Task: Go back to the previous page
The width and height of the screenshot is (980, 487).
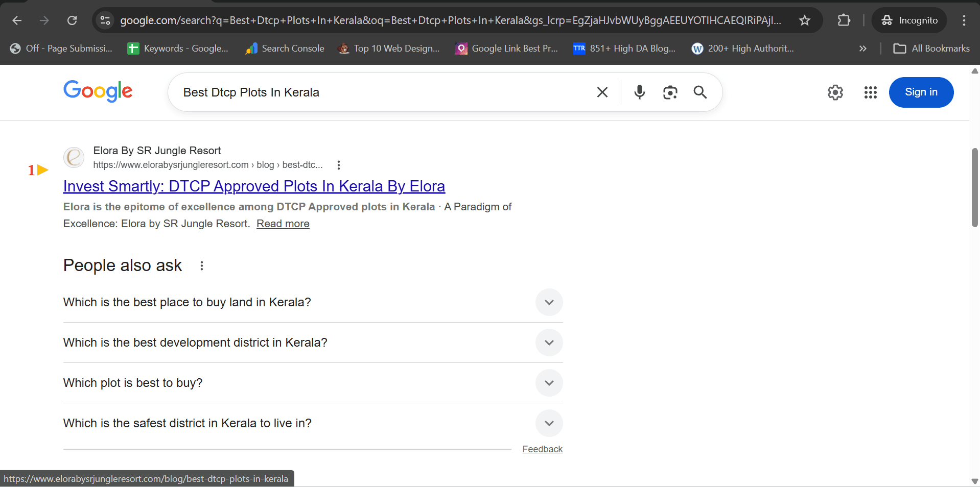Action: 17,20
